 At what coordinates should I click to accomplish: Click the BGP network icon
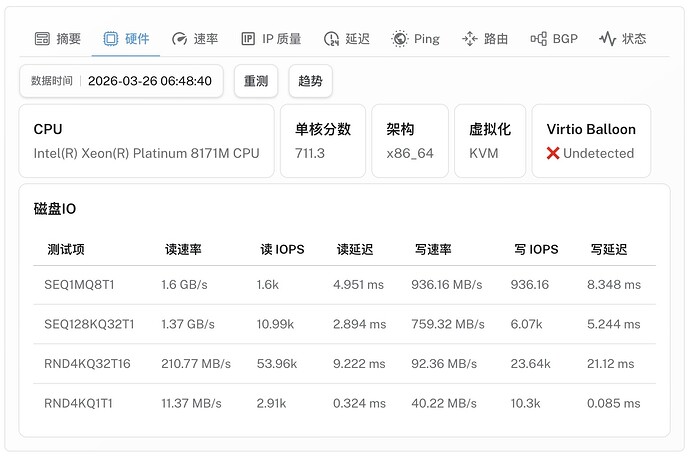(539, 39)
